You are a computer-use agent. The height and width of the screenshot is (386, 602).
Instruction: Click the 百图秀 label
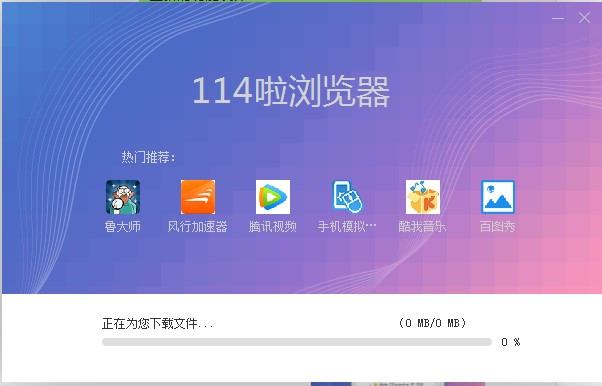(498, 227)
